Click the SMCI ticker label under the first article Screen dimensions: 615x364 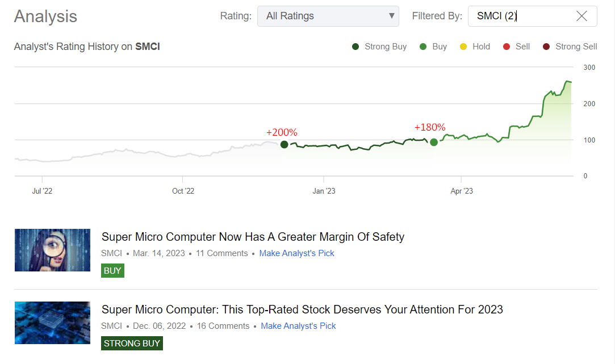pos(112,253)
